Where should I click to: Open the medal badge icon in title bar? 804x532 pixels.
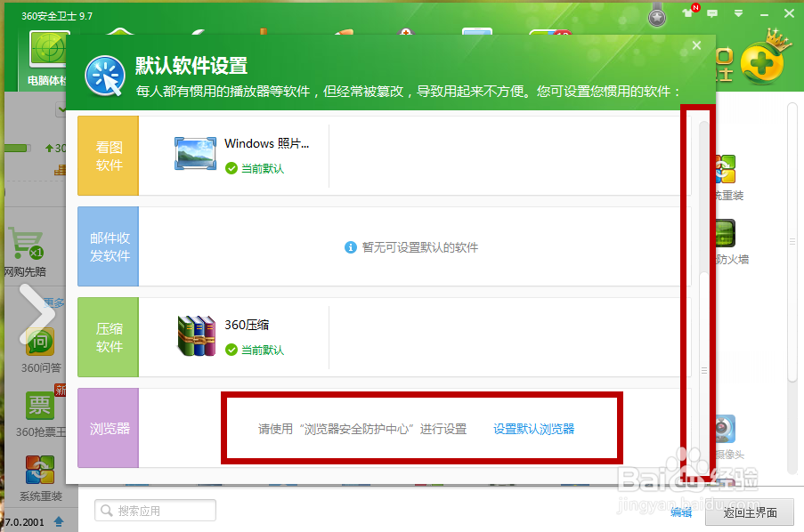pos(657,17)
